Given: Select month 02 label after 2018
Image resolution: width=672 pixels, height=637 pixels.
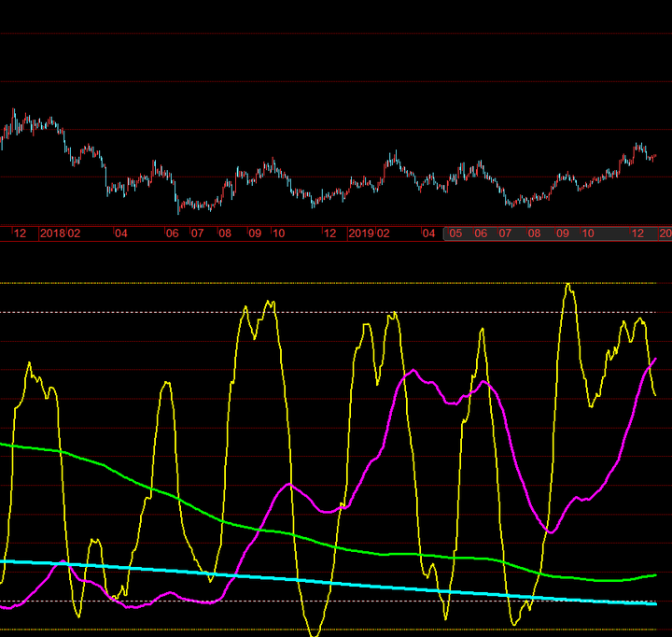Looking at the screenshot, I should coord(74,234).
